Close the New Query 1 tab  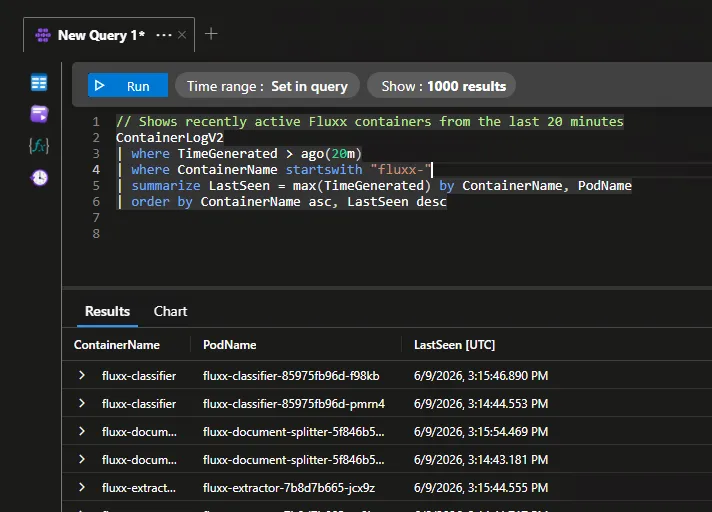click(x=182, y=35)
